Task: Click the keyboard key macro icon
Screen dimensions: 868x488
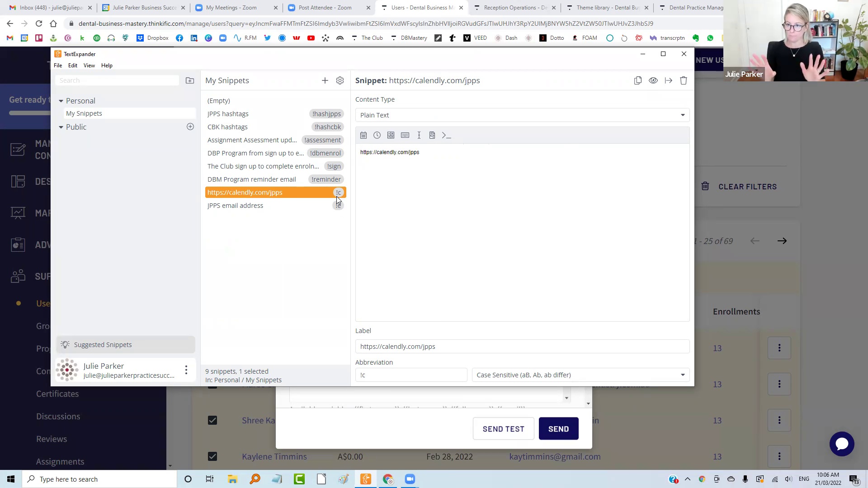Action: [405, 135]
